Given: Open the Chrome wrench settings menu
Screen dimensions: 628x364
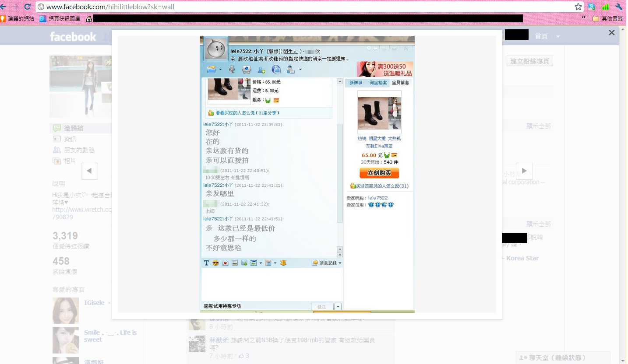Looking at the screenshot, I should coord(619,7).
